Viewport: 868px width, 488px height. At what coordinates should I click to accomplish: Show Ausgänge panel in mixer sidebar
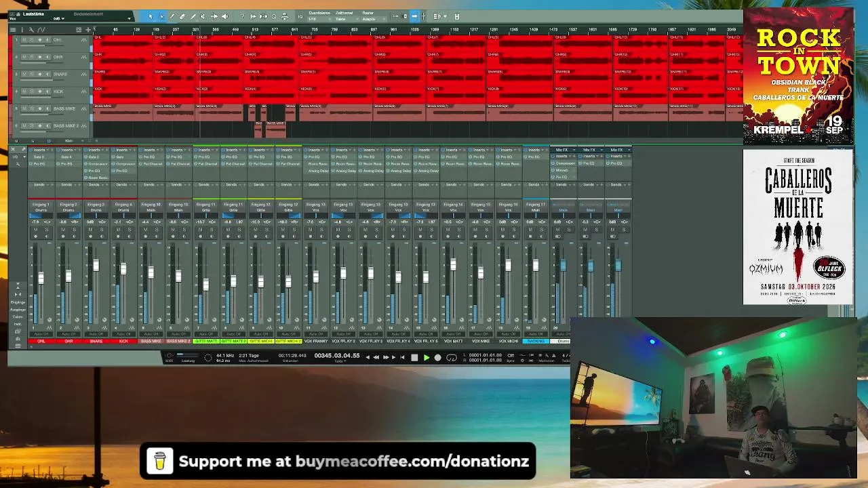click(x=18, y=310)
